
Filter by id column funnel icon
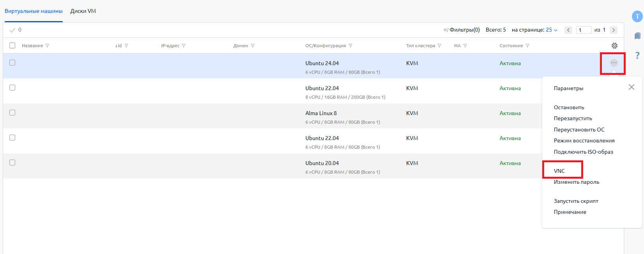coord(126,46)
